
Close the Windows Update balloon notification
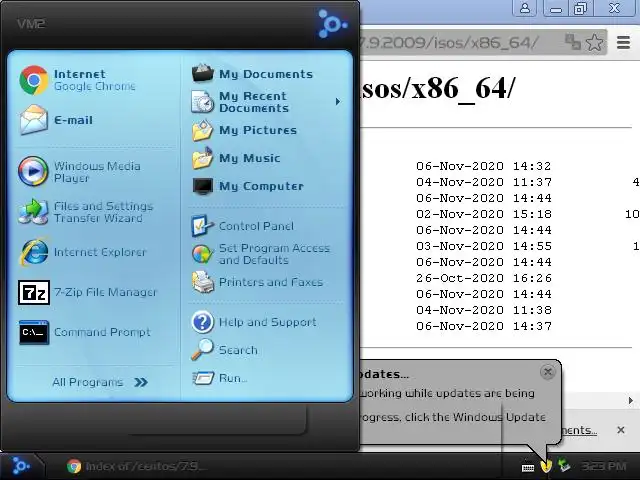point(547,372)
